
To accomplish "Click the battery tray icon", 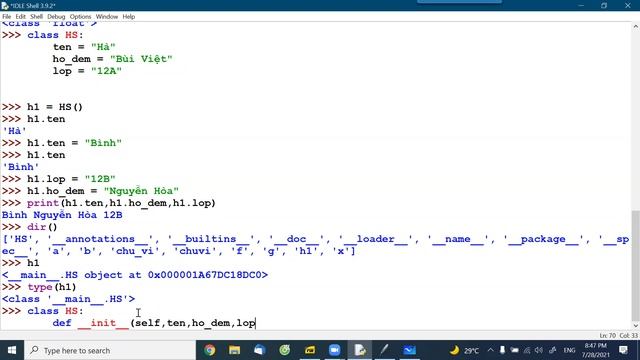I will 514,350.
